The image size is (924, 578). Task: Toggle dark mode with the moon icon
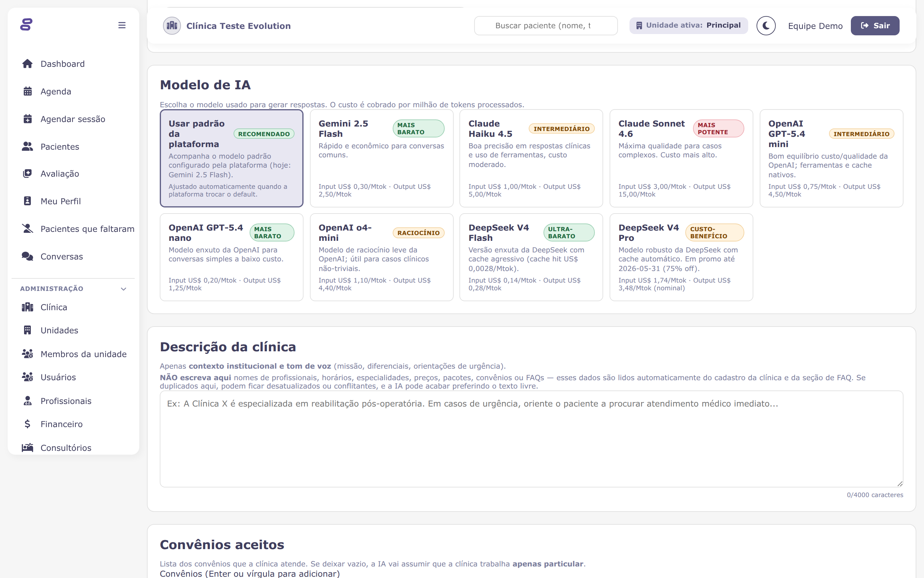(766, 26)
